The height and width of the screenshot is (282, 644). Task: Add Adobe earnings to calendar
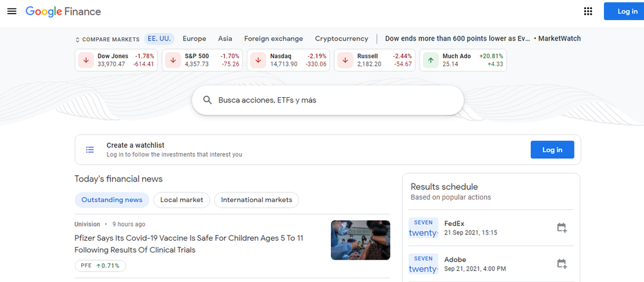562,264
